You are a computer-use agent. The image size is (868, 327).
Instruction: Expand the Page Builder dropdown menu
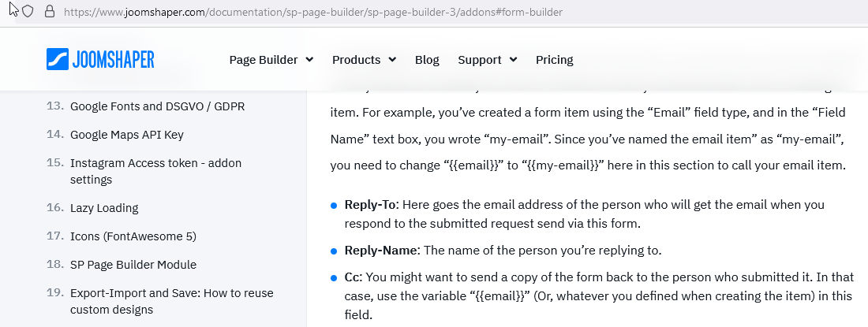[271, 60]
